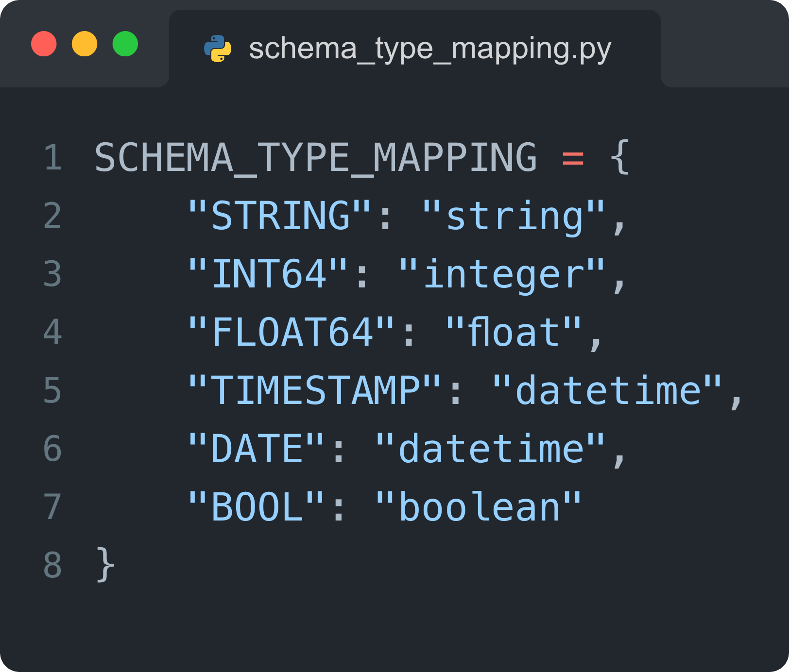Viewport: 789px width, 672px height.
Task: Maximize the window with the green button
Action: click(x=125, y=44)
